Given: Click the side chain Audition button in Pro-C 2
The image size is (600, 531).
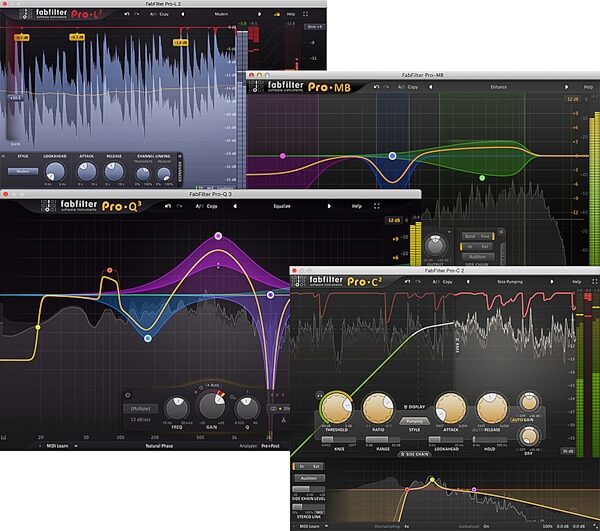Looking at the screenshot, I should click(309, 478).
